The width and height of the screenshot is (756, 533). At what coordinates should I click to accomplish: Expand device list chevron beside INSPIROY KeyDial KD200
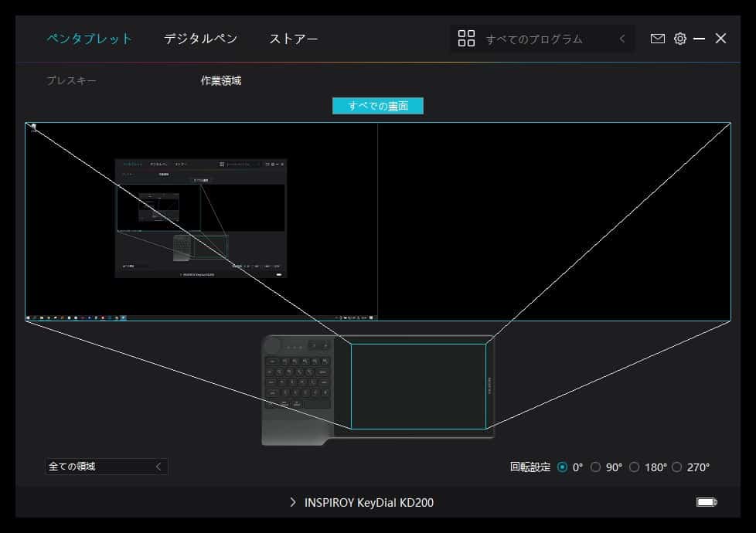click(x=293, y=502)
